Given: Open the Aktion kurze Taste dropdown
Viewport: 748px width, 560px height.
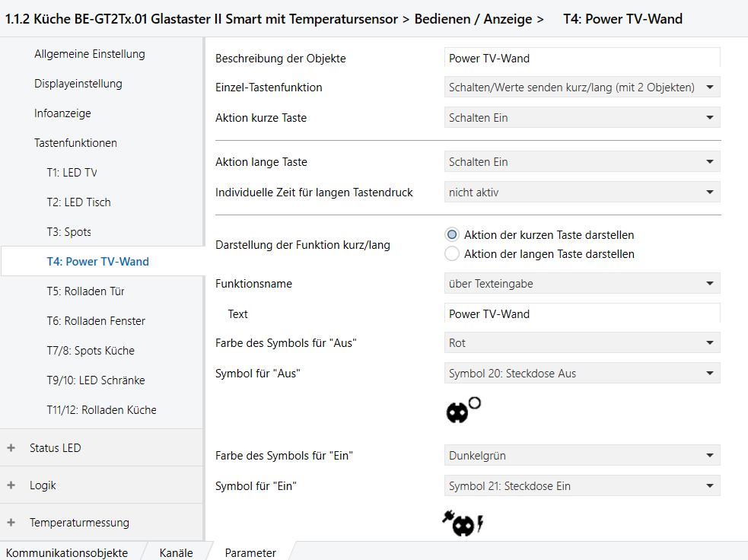Looking at the screenshot, I should tap(581, 118).
